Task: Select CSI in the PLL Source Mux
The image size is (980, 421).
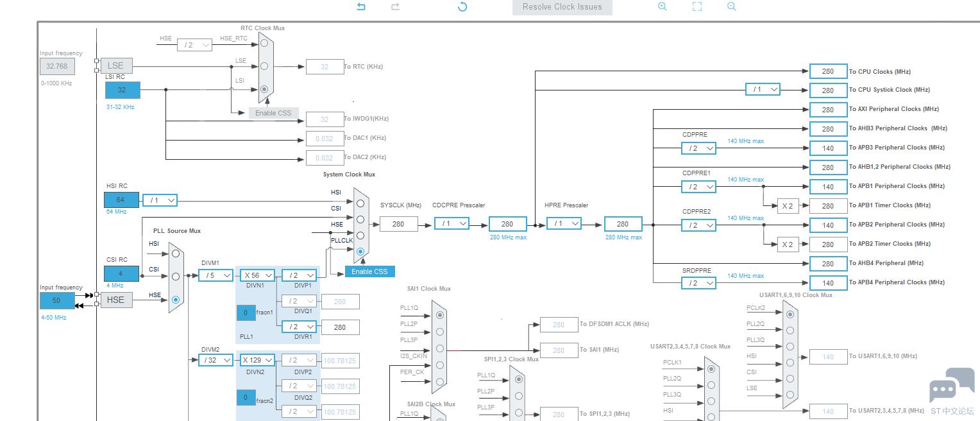Action: point(175,277)
